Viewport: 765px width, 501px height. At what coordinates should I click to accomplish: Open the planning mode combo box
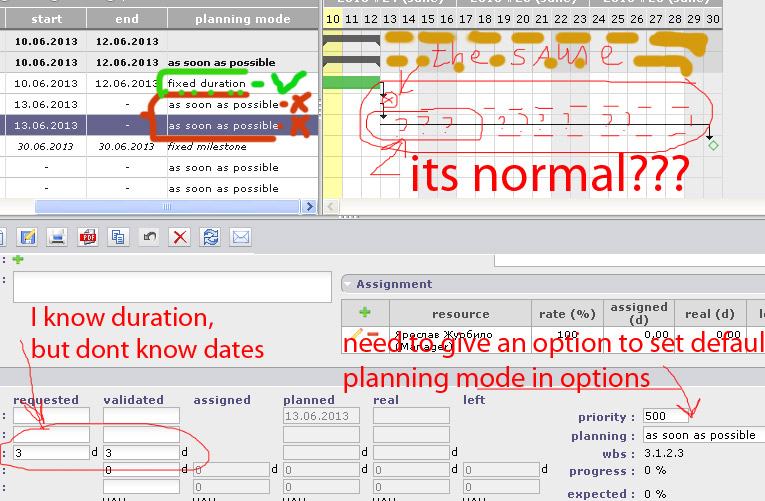click(703, 435)
